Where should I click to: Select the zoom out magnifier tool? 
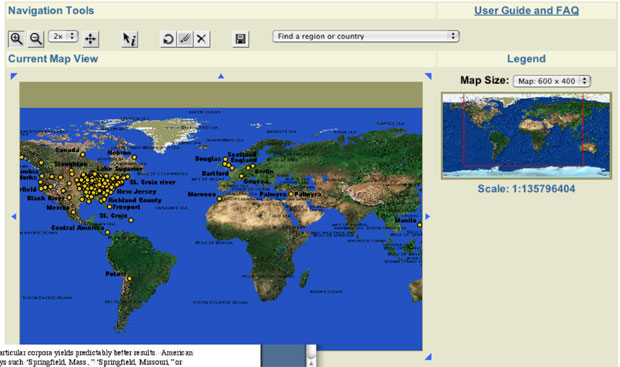pos(36,39)
